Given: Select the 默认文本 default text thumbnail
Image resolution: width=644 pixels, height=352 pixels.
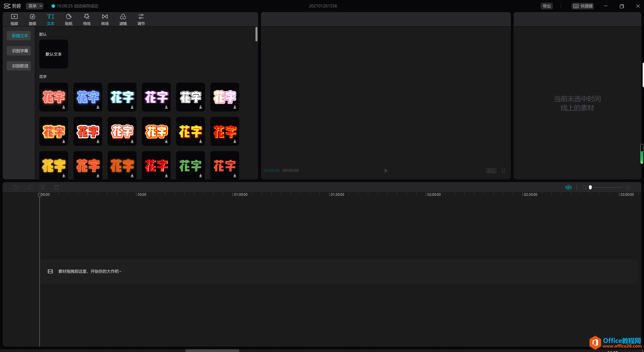Looking at the screenshot, I should point(54,54).
